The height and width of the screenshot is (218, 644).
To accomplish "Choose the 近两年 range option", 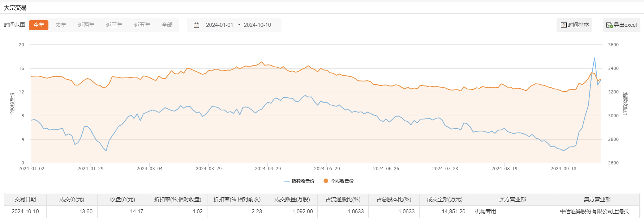I will pyautogui.click(x=86, y=25).
